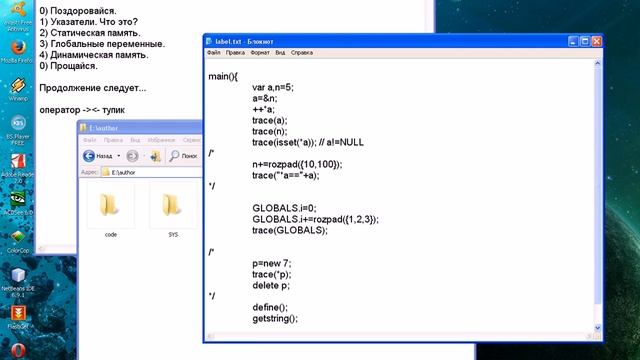The height and width of the screenshot is (360, 640).
Task: Open the FlashGet desktop icon
Action: 18,318
